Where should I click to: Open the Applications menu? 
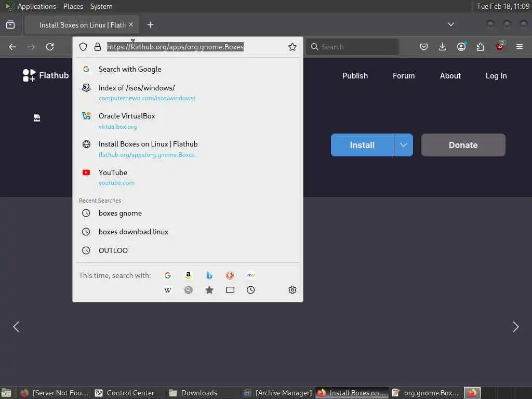click(x=37, y=6)
